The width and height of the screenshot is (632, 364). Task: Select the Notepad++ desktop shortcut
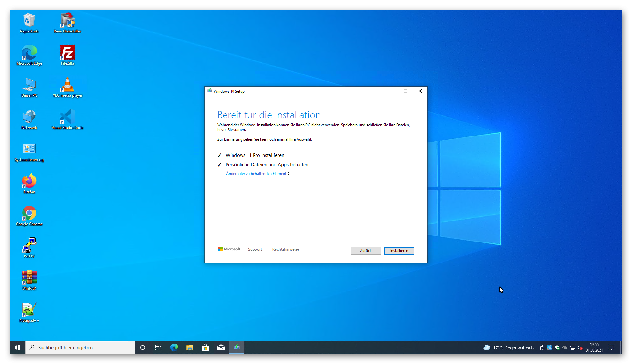tap(29, 312)
